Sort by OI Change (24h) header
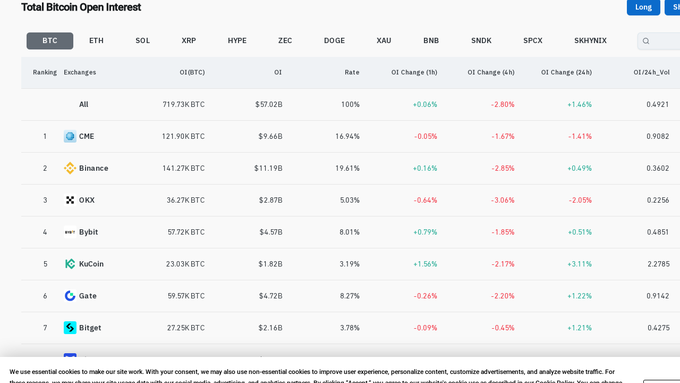 tap(566, 72)
